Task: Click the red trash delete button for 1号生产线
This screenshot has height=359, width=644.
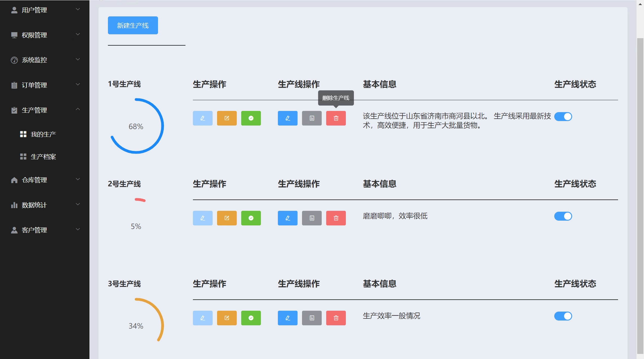Action: tap(336, 118)
